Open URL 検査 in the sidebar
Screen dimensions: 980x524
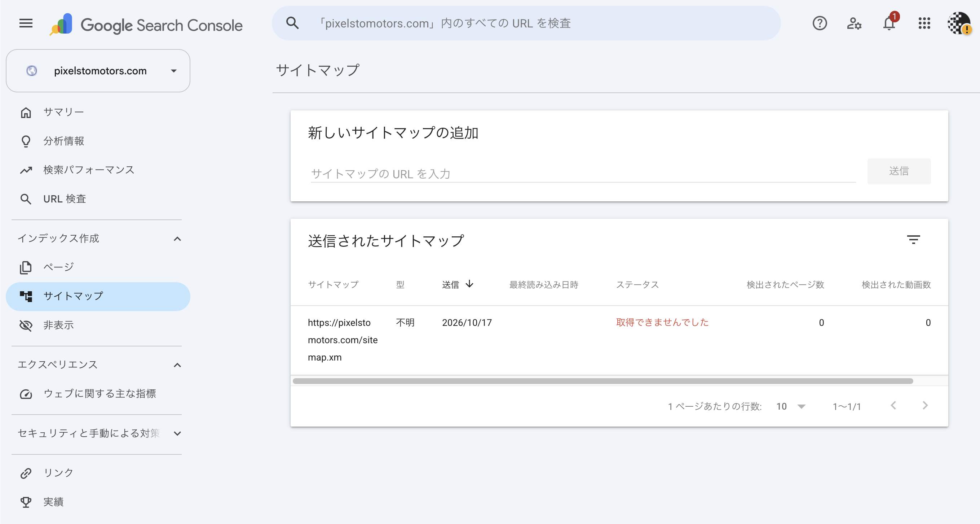98,199
